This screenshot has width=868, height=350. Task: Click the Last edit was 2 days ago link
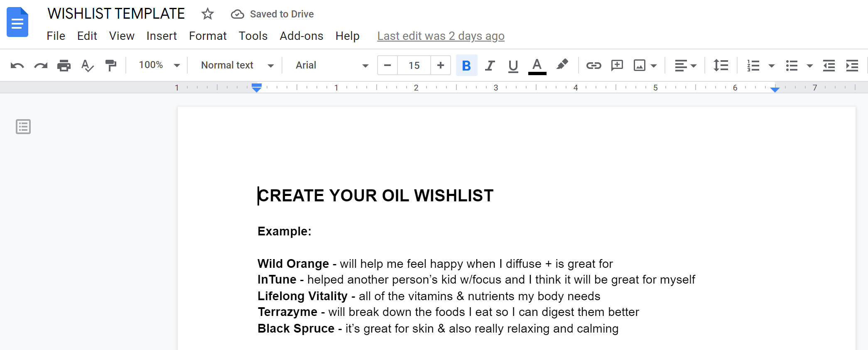click(x=441, y=36)
